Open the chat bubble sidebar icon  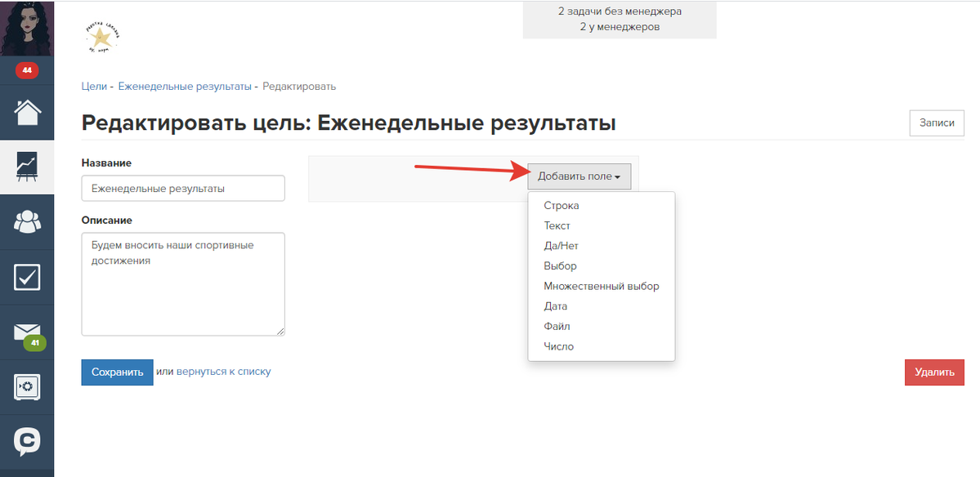pos(27,441)
